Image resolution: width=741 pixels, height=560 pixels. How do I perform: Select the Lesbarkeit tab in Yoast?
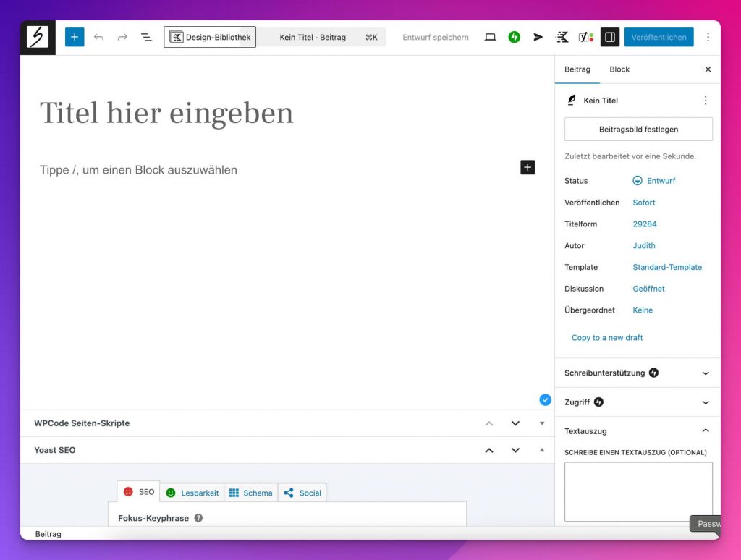[x=192, y=493]
